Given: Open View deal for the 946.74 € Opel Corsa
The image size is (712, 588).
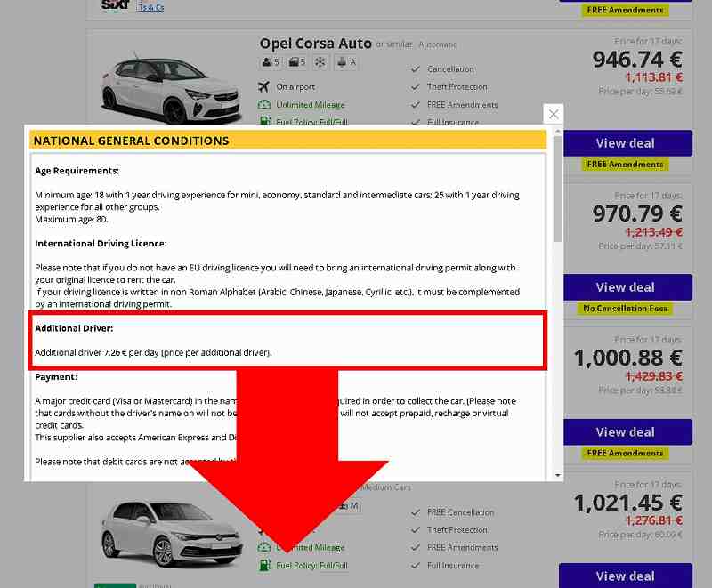Looking at the screenshot, I should coord(628,143).
